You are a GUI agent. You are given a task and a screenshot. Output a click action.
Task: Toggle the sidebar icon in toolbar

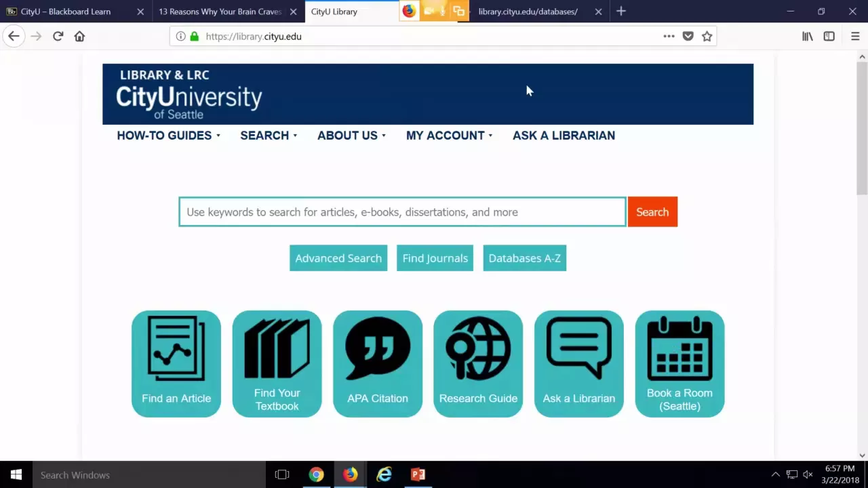pos(829,37)
